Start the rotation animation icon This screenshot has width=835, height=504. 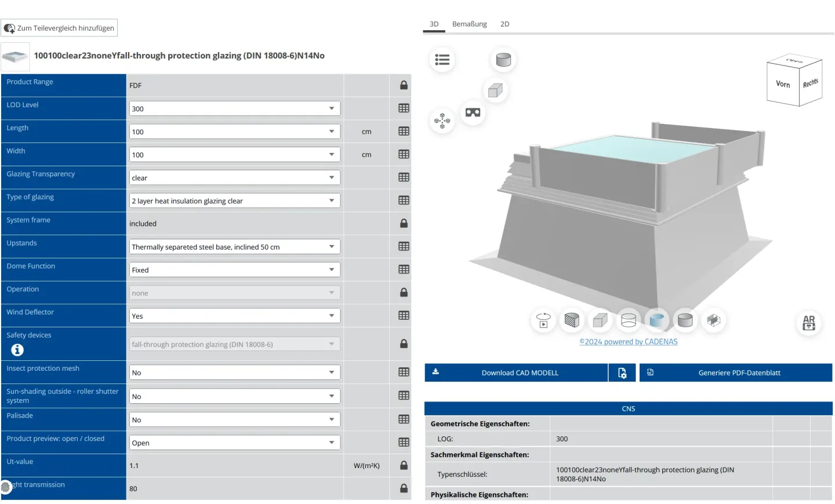[x=543, y=320]
